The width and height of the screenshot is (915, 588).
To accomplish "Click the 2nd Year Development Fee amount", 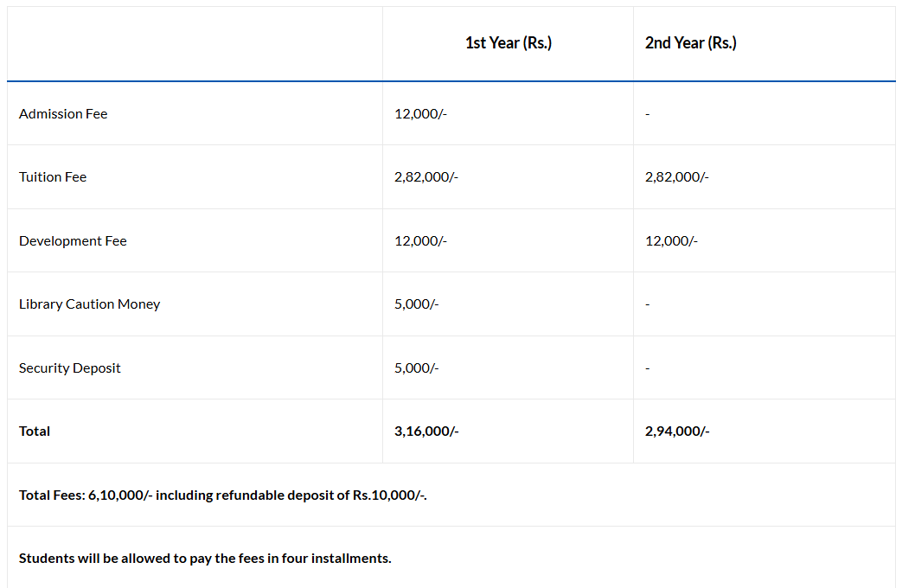I will 671,241.
